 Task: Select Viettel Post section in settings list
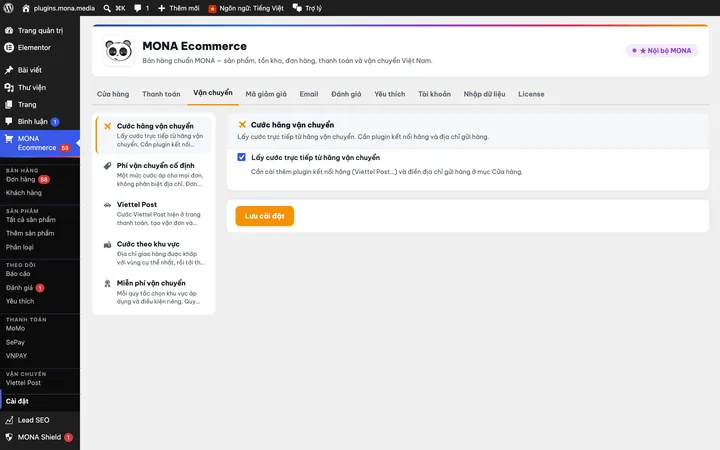pos(154,213)
